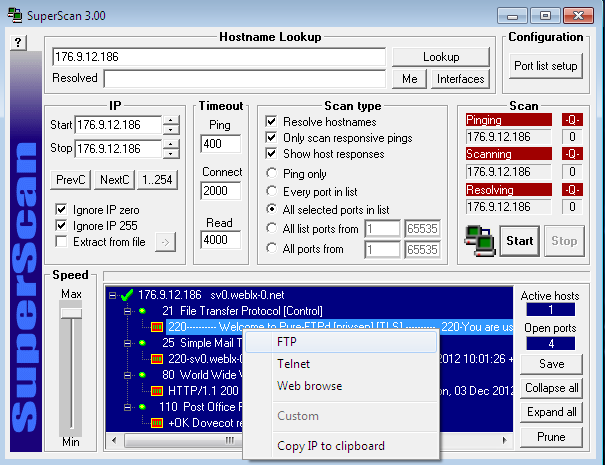Screen dimensions: 605x465
Task: Uncheck Ignore IP zero
Action: point(61,210)
